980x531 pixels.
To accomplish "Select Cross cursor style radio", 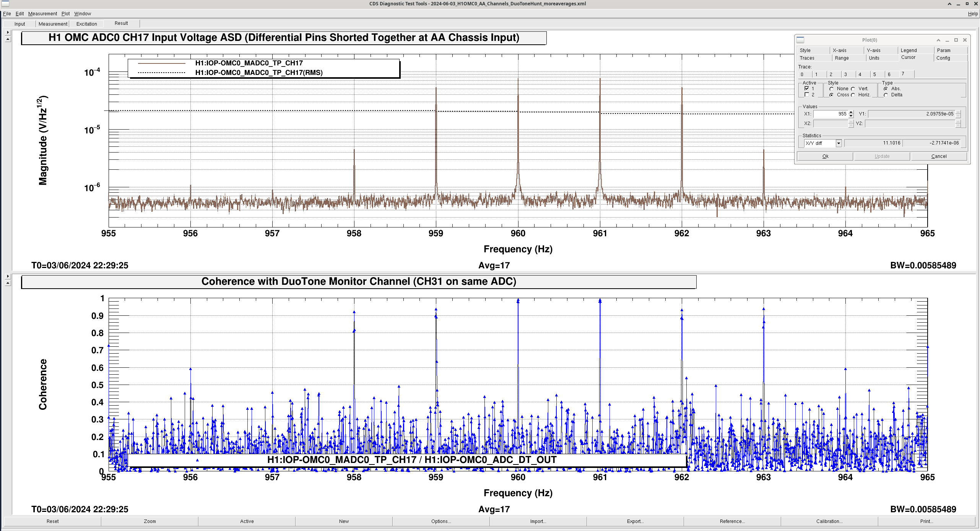I will point(831,95).
